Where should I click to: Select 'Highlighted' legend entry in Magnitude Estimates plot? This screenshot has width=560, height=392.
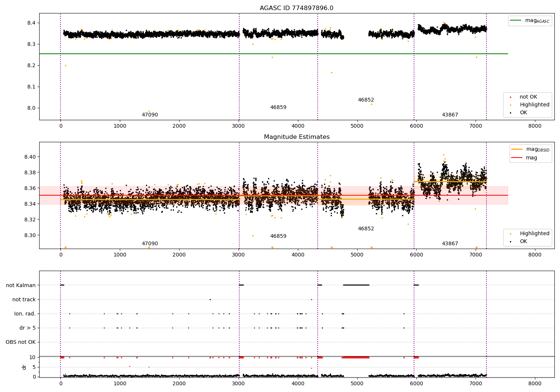tap(535, 234)
